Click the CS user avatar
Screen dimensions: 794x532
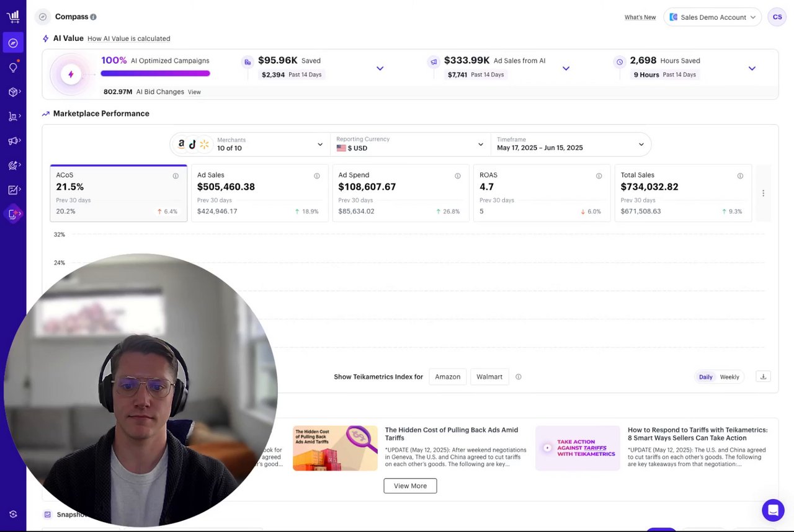tap(777, 17)
